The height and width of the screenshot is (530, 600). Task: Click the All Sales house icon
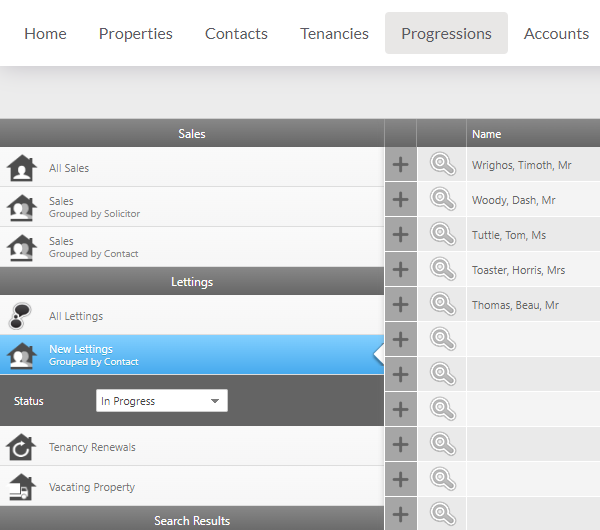coord(22,168)
